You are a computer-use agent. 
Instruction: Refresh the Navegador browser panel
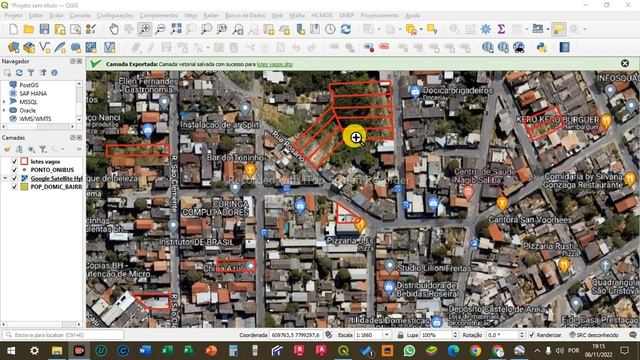(x=19, y=73)
